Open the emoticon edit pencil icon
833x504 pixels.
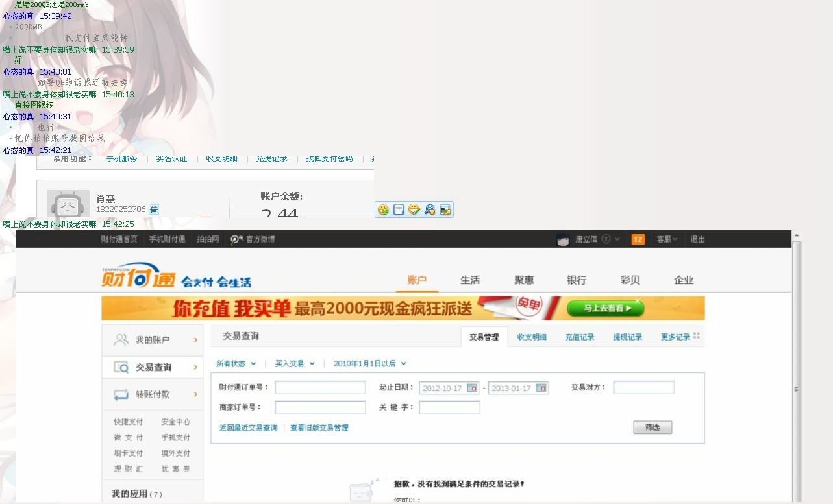click(414, 210)
